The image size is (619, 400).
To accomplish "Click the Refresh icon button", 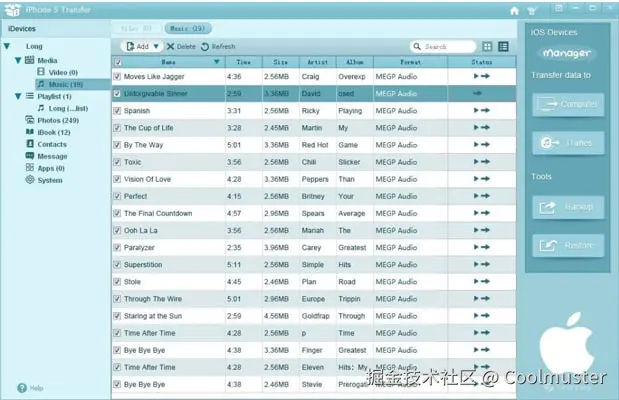I will 205,47.
